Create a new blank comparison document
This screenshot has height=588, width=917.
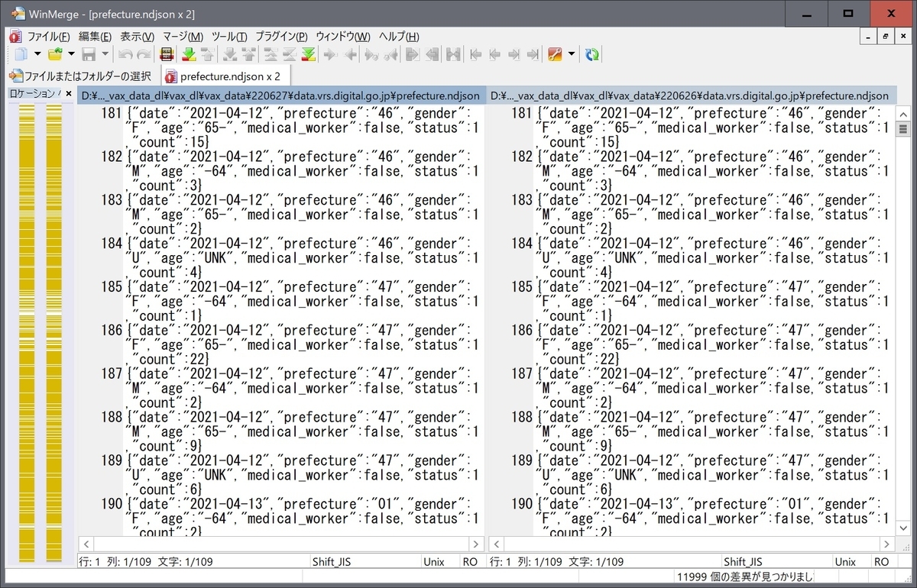click(x=21, y=54)
